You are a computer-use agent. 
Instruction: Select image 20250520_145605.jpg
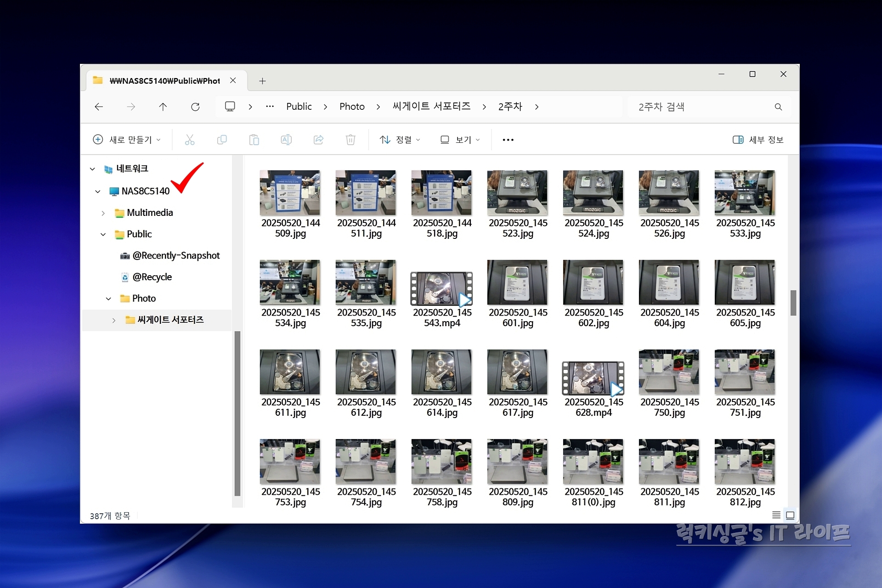(745, 294)
